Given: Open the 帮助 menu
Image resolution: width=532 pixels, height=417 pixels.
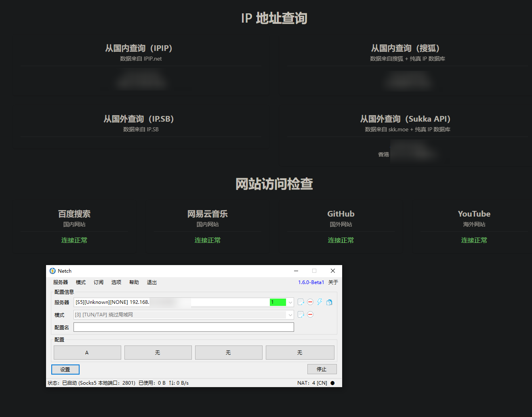Looking at the screenshot, I should pyautogui.click(x=134, y=282).
